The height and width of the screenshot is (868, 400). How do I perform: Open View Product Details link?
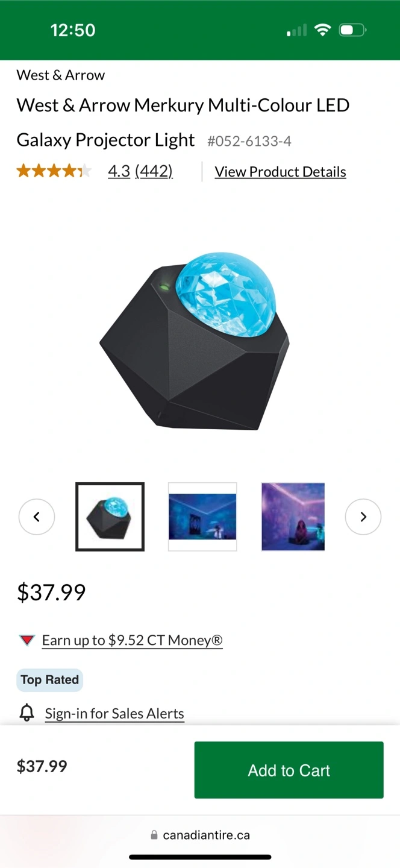(x=281, y=172)
